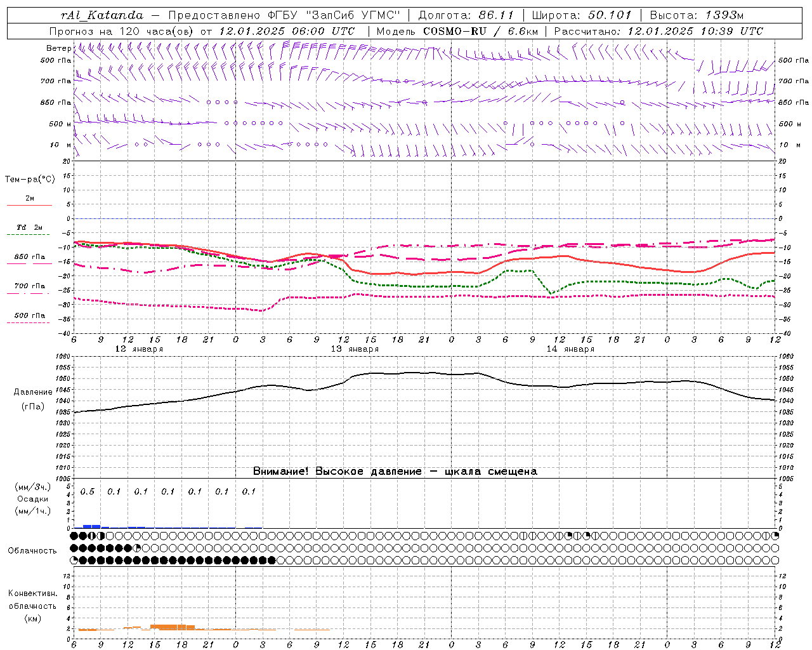Click the left 10 м label in the wind panel
The width and height of the screenshot is (812, 650).
(61, 145)
